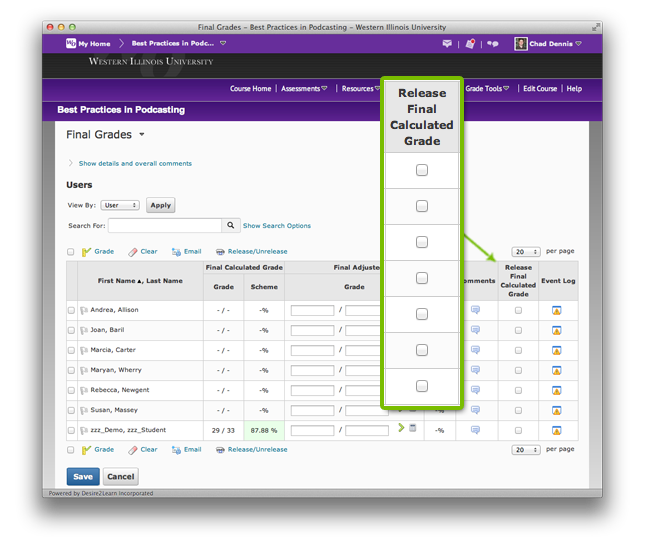This screenshot has height=550, width=650.
Task: Open the email messages icon in top bar
Action: coord(447,44)
